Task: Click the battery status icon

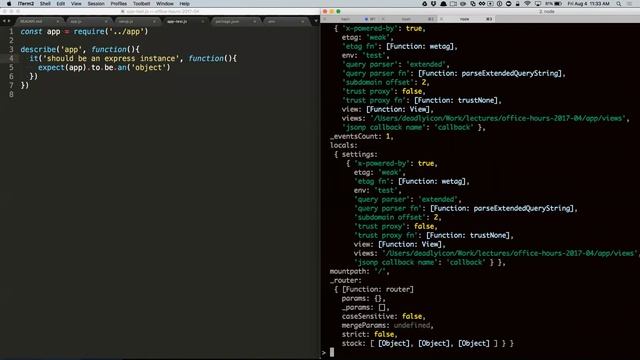Action: pos(558,4)
